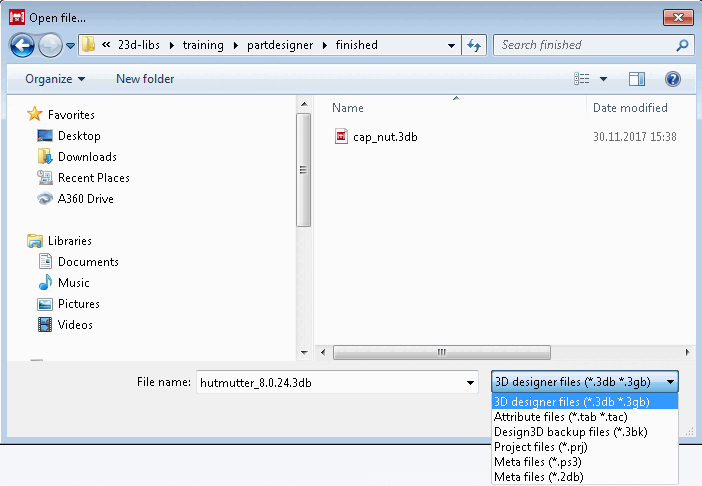Open Recent Places in Favorites
This screenshot has width=702, height=486.
[84, 178]
